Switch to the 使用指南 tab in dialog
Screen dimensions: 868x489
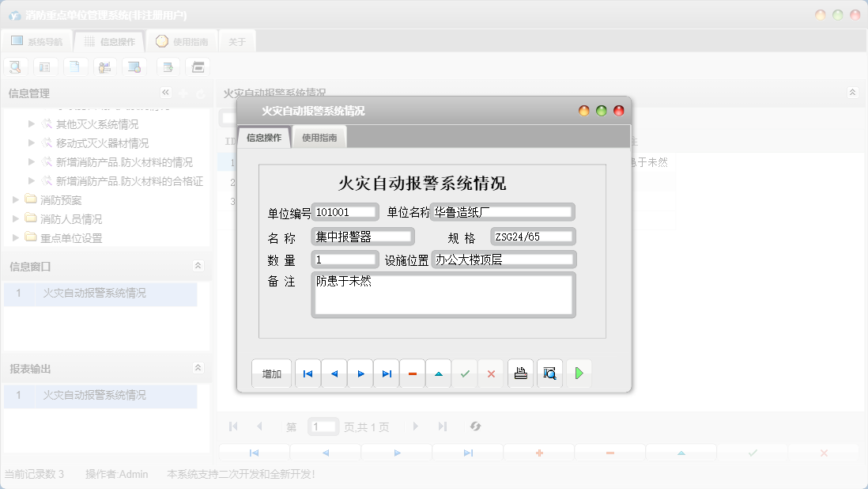tap(319, 136)
